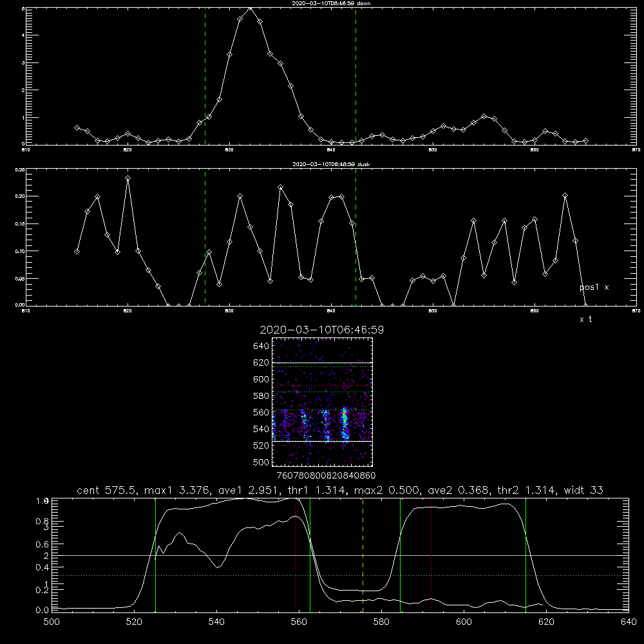Image resolution: width=644 pixels, height=644 pixels.
Task: Select the peak diamond marker in dawn plot
Action: 250,8
